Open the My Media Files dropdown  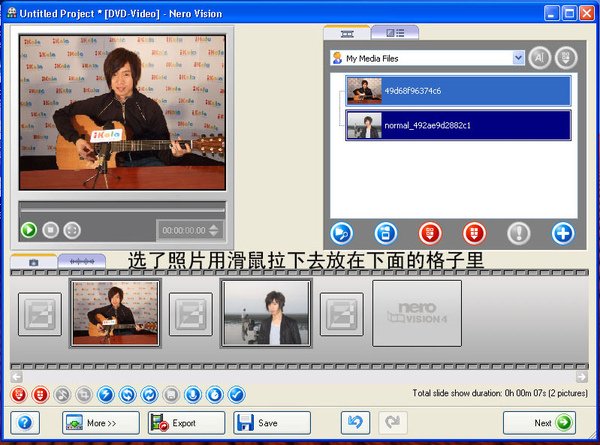click(518, 58)
